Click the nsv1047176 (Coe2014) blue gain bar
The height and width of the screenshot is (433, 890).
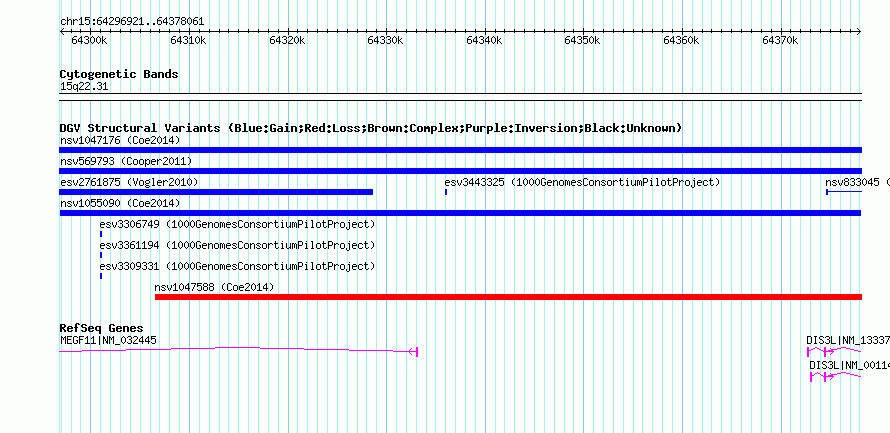[460, 150]
